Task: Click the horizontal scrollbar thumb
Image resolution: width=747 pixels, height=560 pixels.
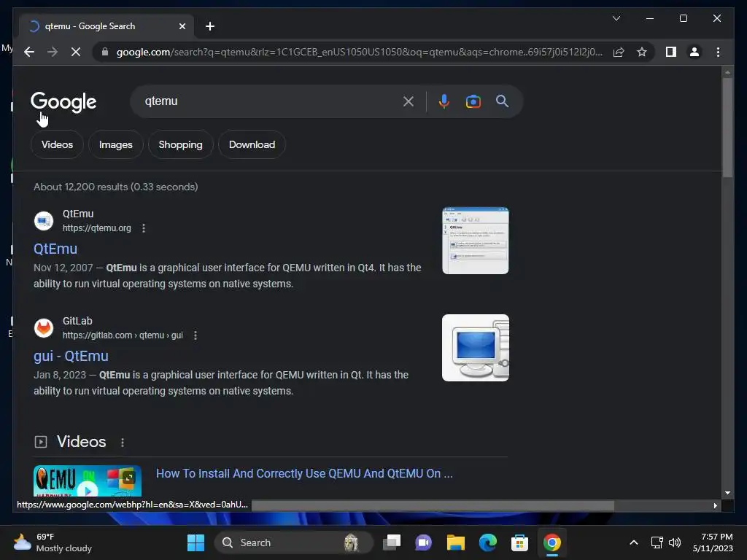Action: 433,505
